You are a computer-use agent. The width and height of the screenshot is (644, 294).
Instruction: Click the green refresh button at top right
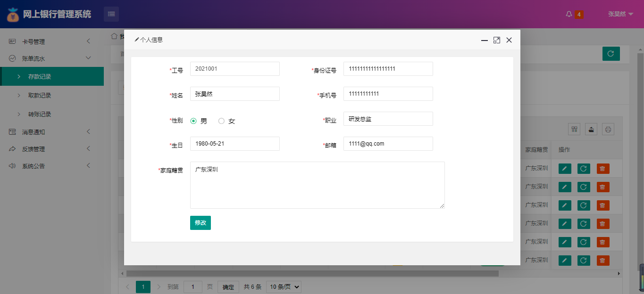pyautogui.click(x=611, y=54)
